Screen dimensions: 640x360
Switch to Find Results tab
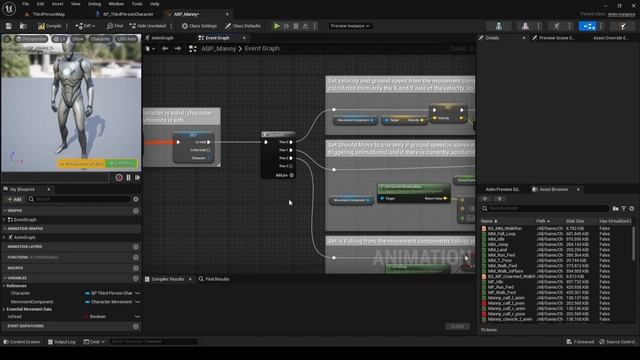click(214, 279)
